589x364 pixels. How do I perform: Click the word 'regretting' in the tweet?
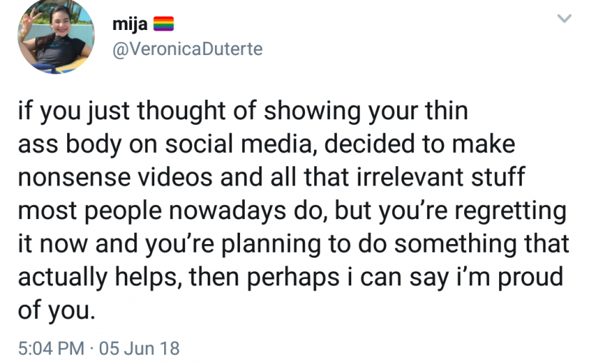pos(510,211)
